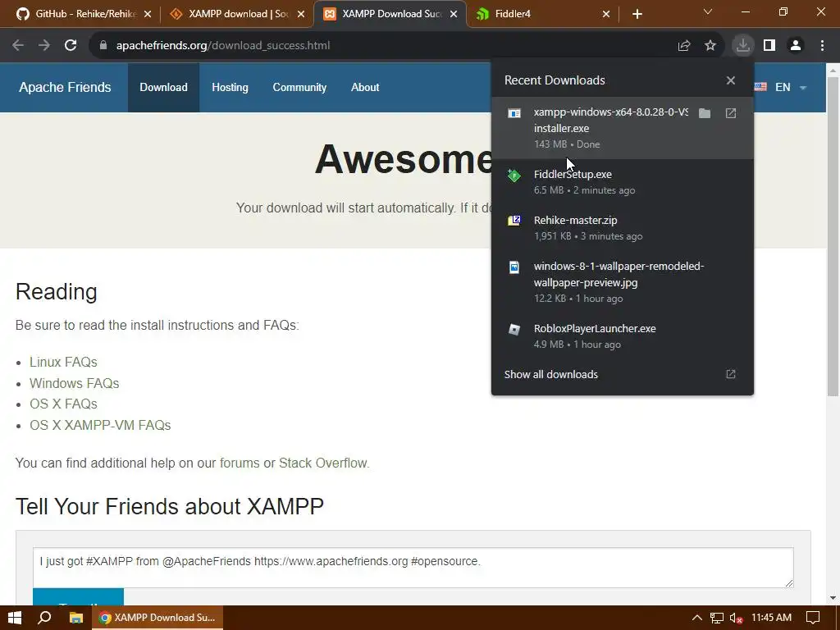Switch to Fiddler4 tab
The height and width of the screenshot is (630, 840).
click(541, 14)
